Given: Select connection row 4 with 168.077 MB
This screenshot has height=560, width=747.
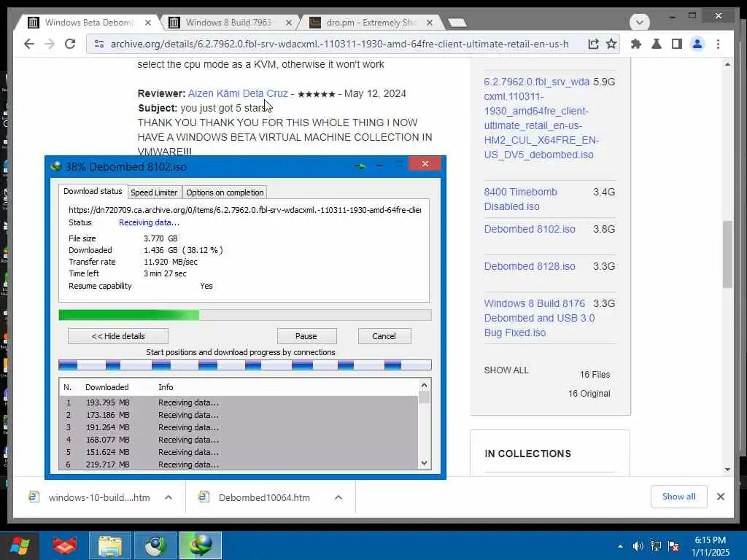Looking at the screenshot, I should [239, 440].
